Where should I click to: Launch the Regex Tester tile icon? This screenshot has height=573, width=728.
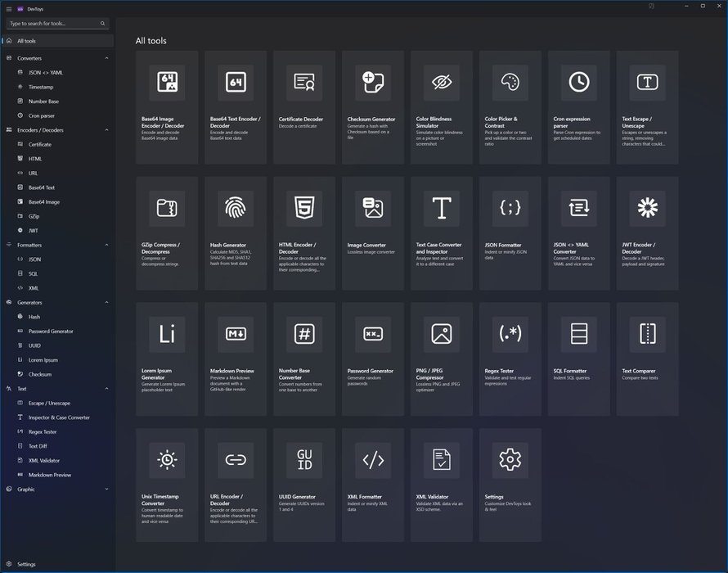point(510,334)
